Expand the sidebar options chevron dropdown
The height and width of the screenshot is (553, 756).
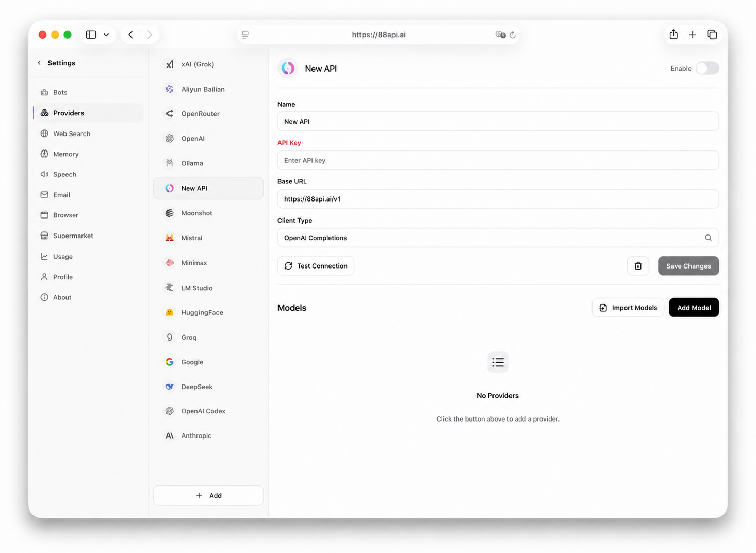click(106, 35)
